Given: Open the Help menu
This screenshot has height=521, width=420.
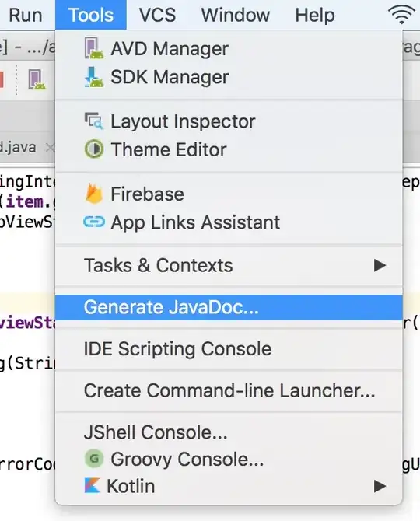Looking at the screenshot, I should 315,15.
